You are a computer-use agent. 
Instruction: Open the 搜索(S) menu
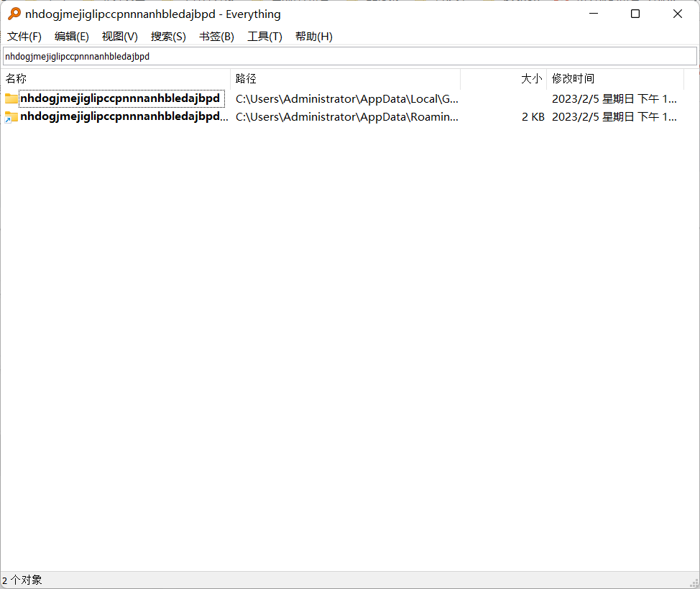[168, 37]
